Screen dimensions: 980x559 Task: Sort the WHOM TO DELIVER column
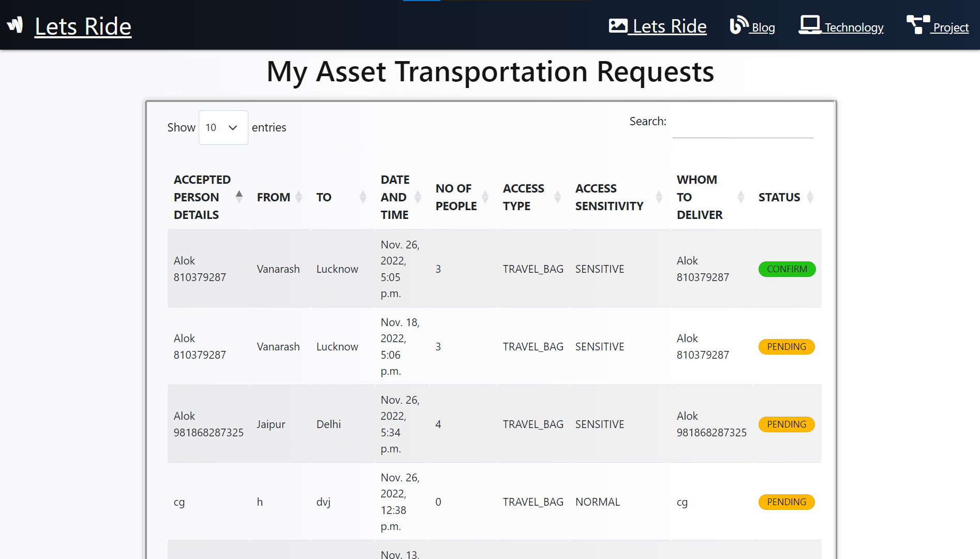740,197
